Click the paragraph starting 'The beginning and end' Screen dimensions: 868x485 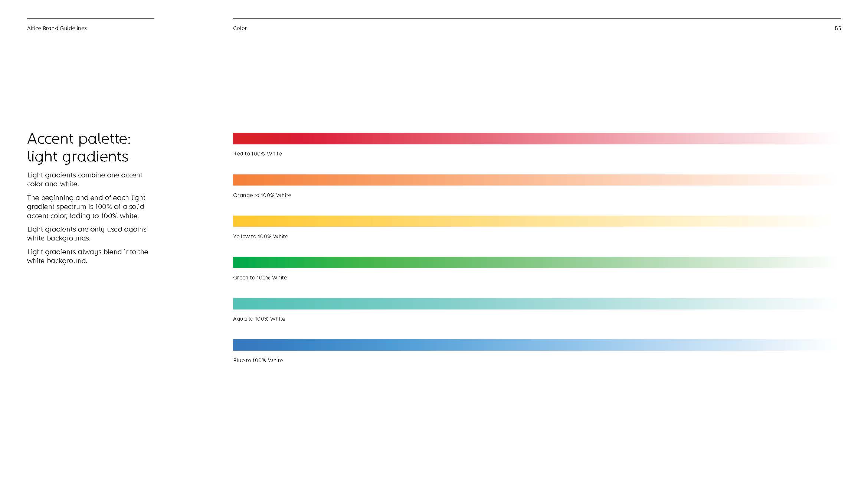pos(86,207)
